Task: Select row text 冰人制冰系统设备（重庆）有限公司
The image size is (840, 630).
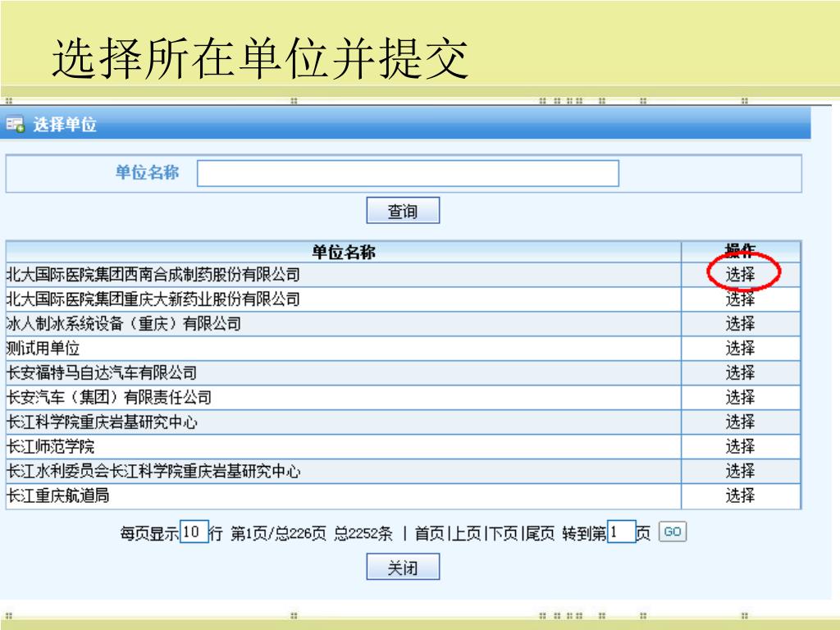Action: [124, 323]
